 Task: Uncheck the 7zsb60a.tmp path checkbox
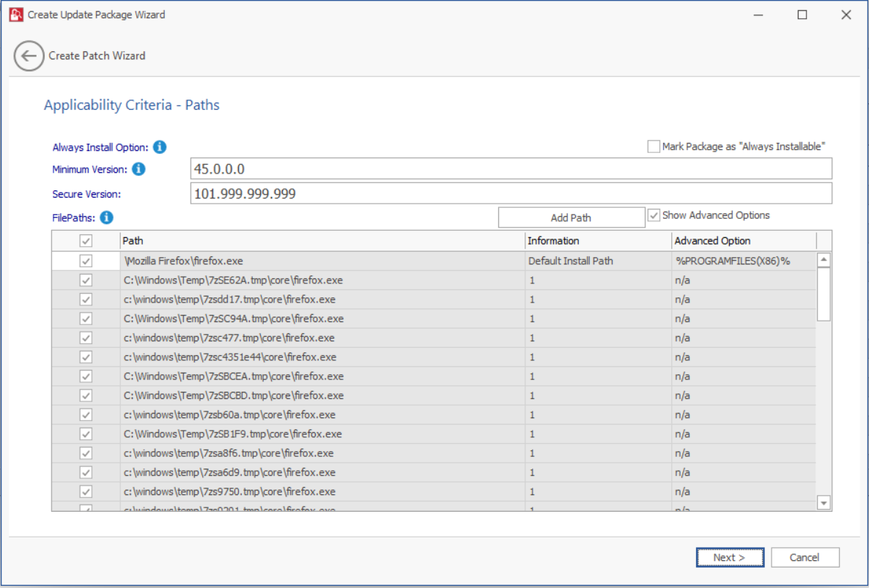tap(86, 414)
